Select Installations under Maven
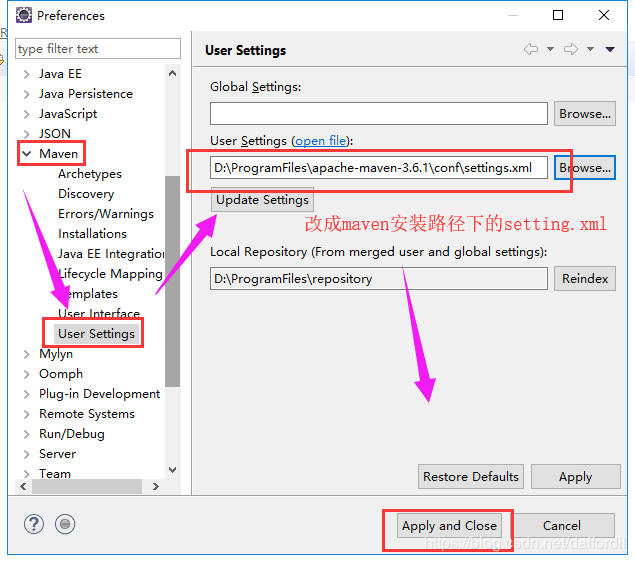 [92, 234]
